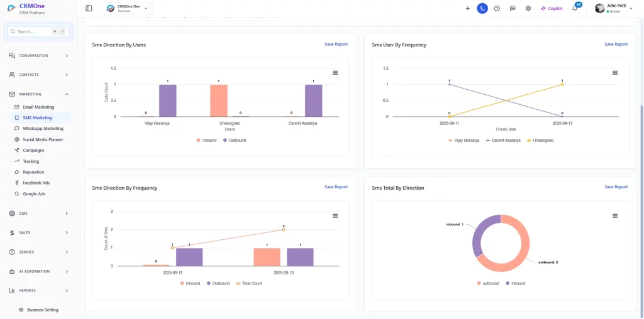644x319 pixels.
Task: Open hamburger menu of Sms Direction By Frequency chart
Action: (x=335, y=215)
